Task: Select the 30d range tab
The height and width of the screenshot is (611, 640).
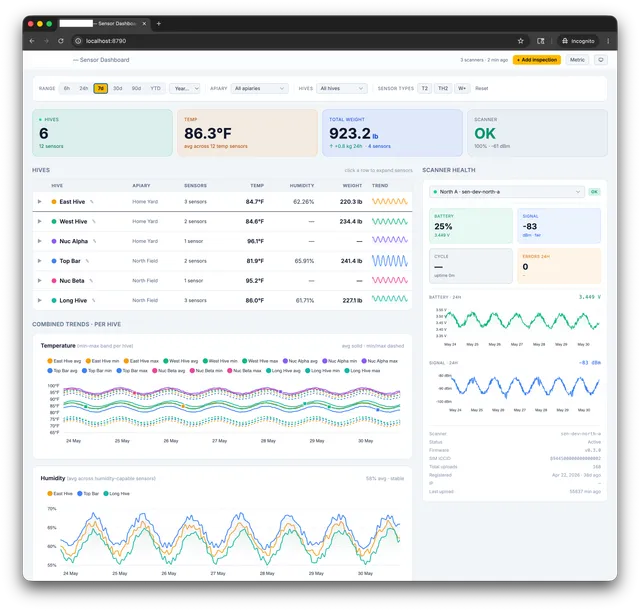Action: click(x=118, y=88)
